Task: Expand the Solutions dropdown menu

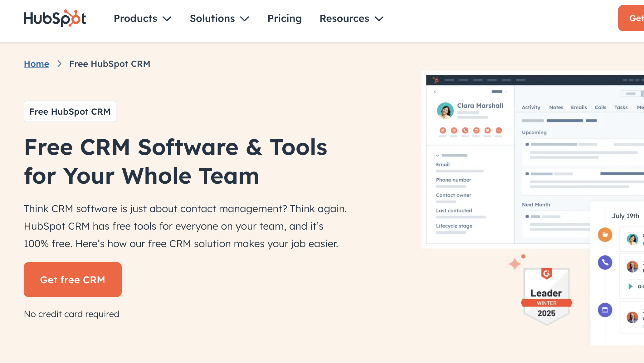Action: [x=219, y=18]
